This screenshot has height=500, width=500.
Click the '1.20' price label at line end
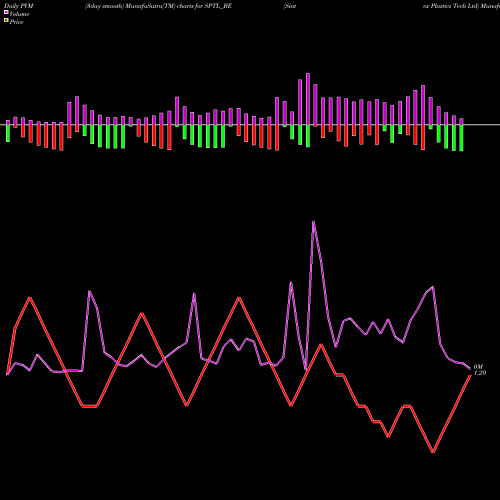(x=480, y=373)
